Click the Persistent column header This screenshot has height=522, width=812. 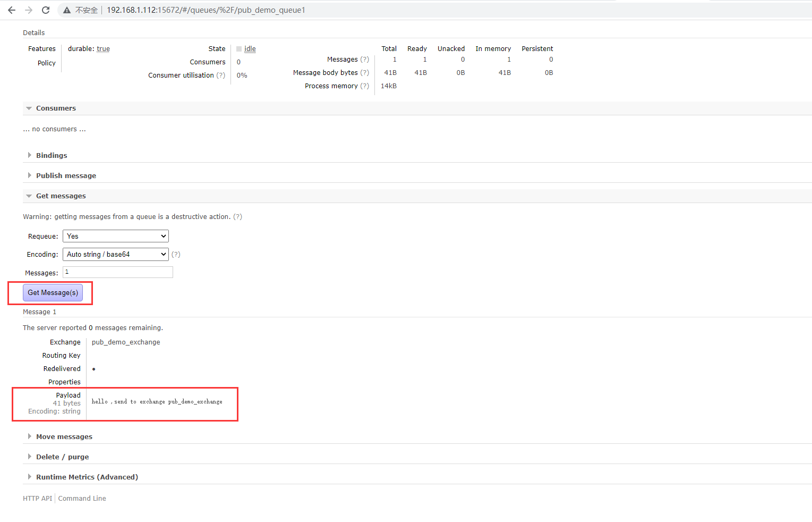pyautogui.click(x=537, y=49)
